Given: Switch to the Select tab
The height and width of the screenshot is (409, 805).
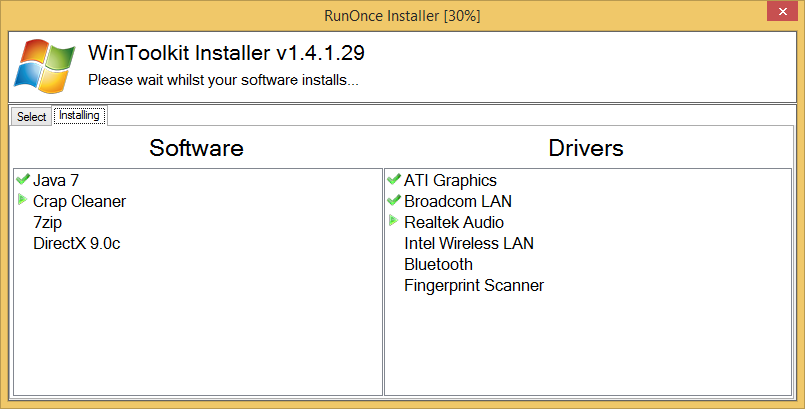Looking at the screenshot, I should [31, 116].
